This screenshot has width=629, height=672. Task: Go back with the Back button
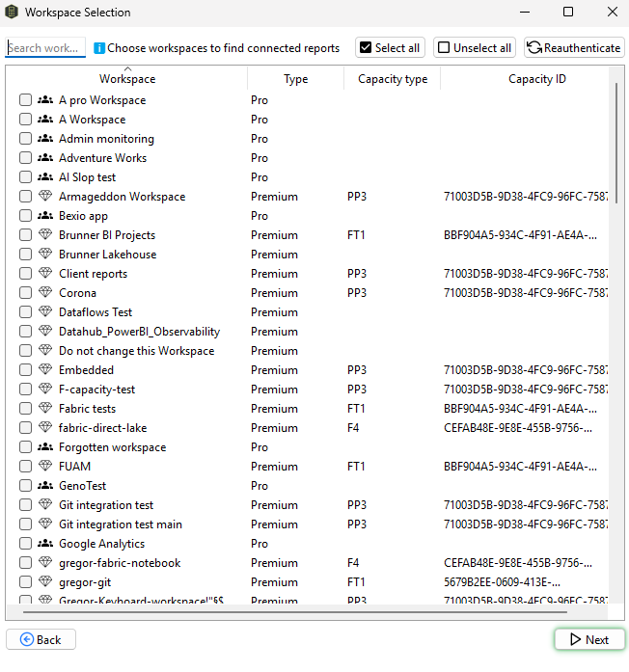[x=41, y=639]
